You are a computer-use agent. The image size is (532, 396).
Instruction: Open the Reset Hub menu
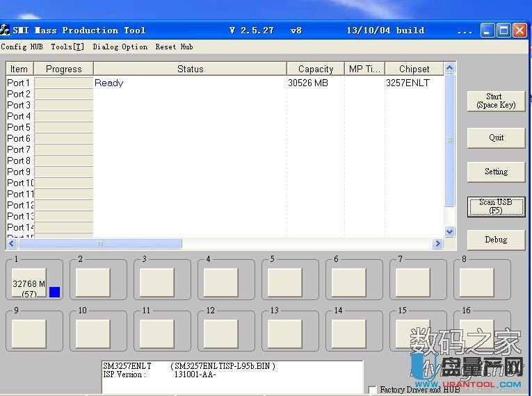(174, 47)
